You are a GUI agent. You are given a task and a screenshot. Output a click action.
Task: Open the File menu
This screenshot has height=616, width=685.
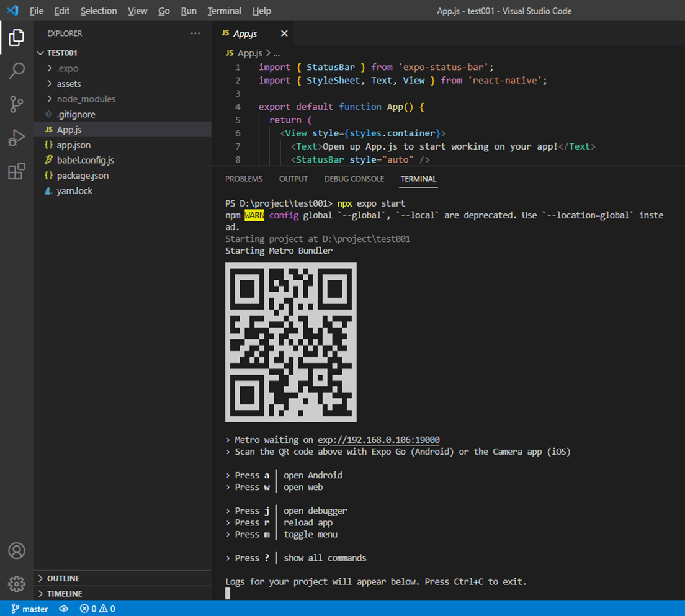click(x=37, y=11)
